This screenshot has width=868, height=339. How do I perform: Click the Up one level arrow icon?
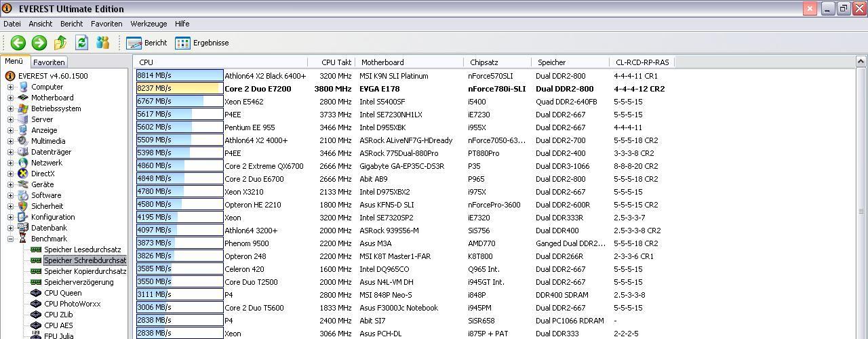[60, 43]
